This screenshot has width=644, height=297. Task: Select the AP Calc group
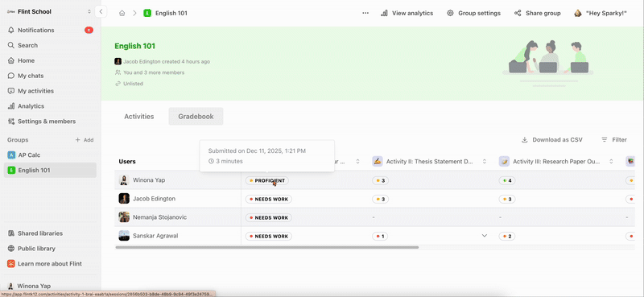tap(50, 155)
